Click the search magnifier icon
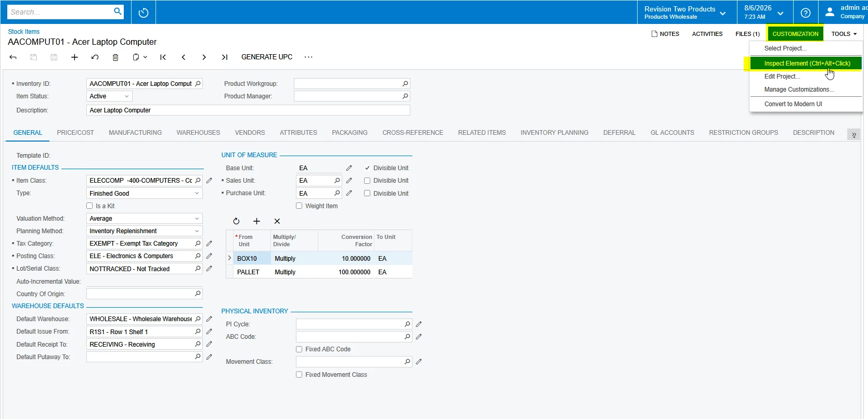 (118, 11)
